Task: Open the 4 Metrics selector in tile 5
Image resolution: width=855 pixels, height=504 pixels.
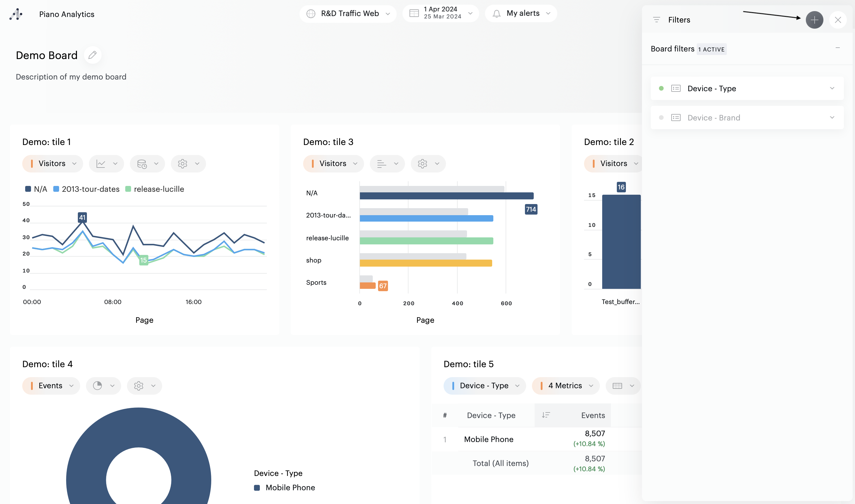Action: pos(566,386)
